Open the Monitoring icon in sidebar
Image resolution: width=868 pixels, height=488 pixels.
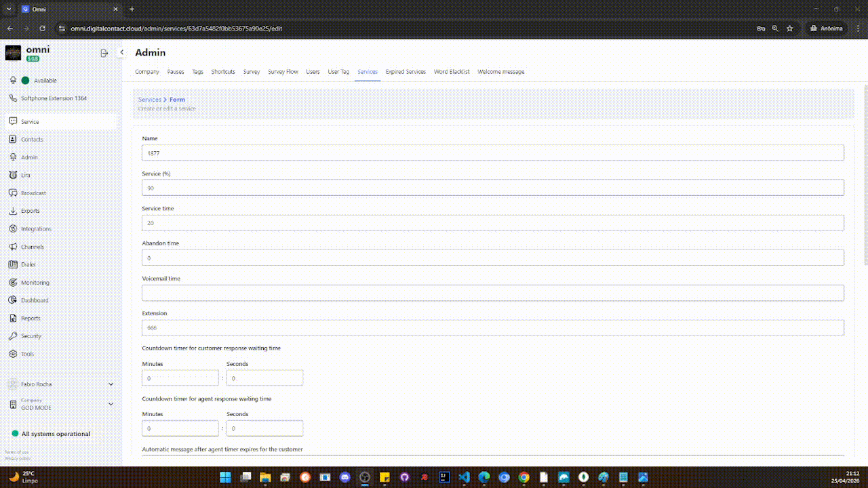[13, 283]
